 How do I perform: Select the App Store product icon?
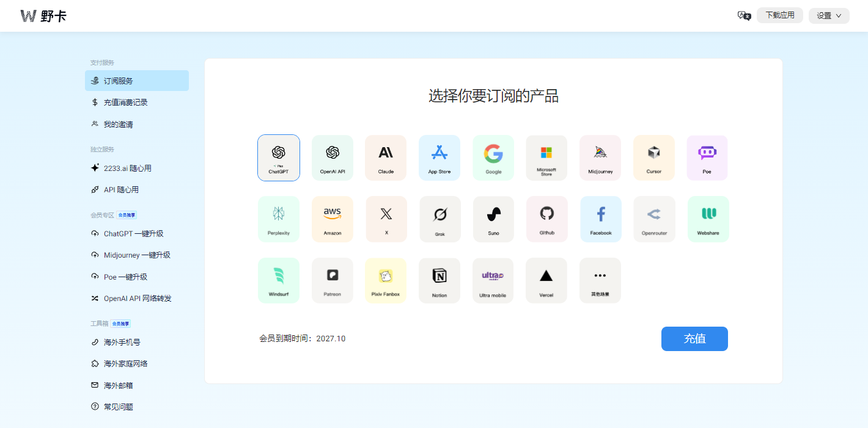click(x=440, y=158)
